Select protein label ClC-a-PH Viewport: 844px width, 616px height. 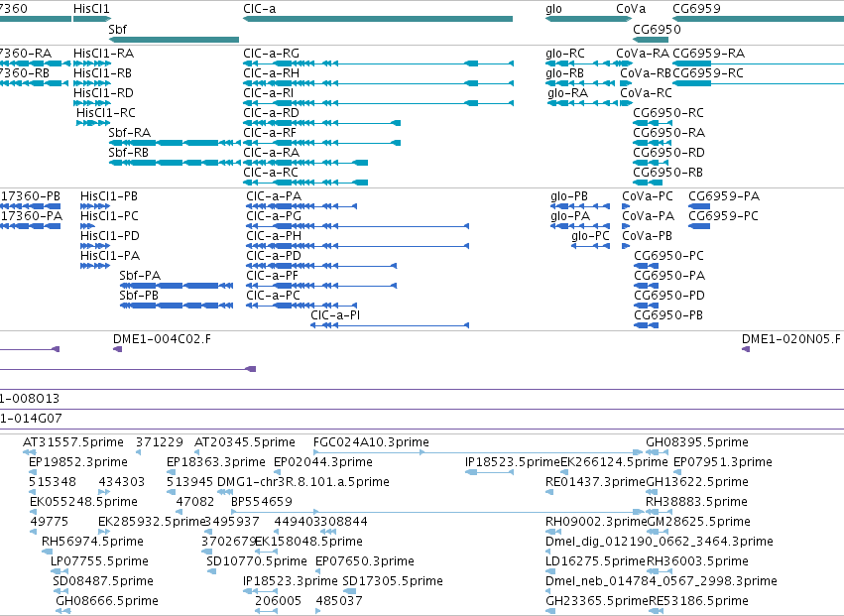click(x=274, y=236)
